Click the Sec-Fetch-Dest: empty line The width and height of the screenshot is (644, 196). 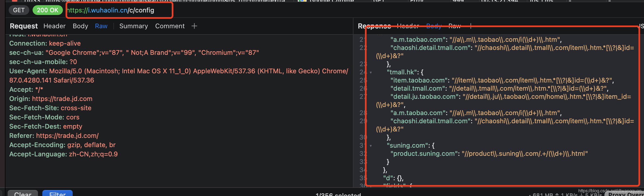pyautogui.click(x=46, y=127)
